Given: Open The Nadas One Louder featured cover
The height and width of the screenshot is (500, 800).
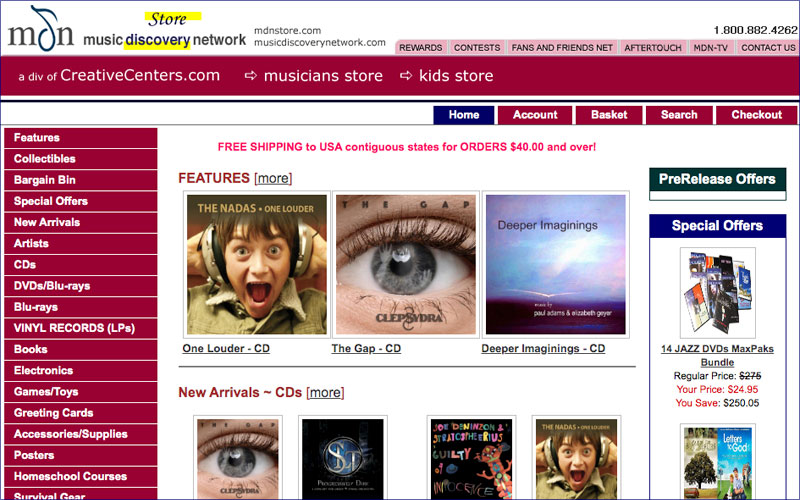Looking at the screenshot, I should tap(257, 264).
